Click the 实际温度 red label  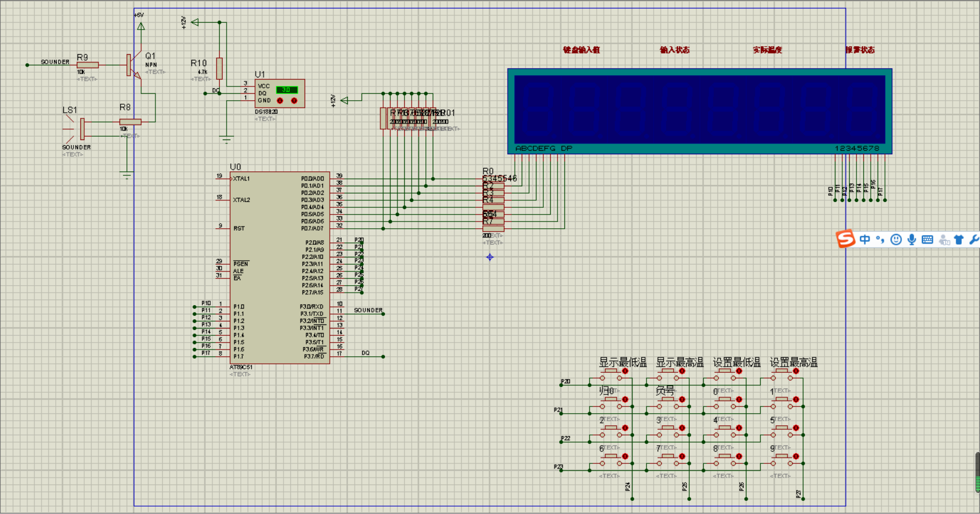click(x=768, y=50)
